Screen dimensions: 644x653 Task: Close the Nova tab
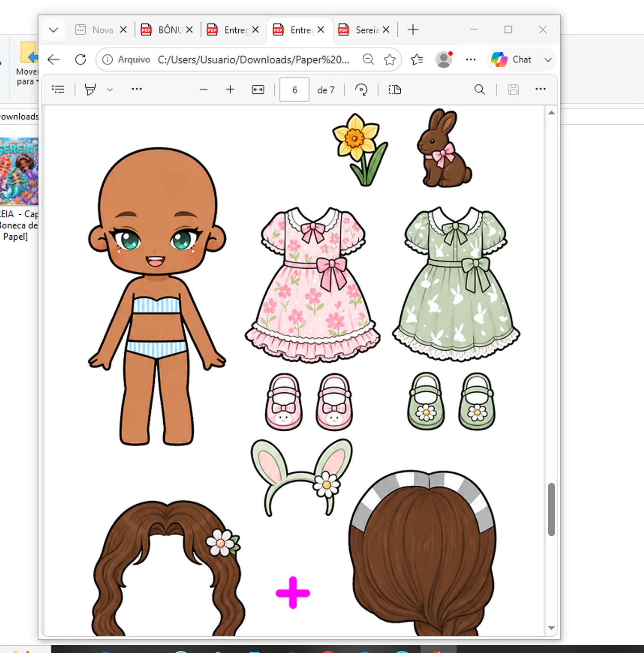pyautogui.click(x=123, y=30)
